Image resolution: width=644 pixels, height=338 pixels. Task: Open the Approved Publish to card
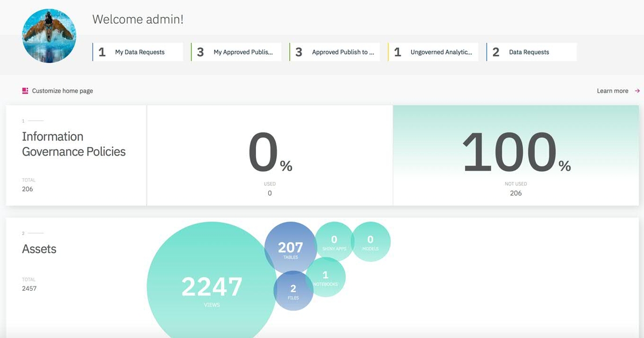tap(334, 52)
